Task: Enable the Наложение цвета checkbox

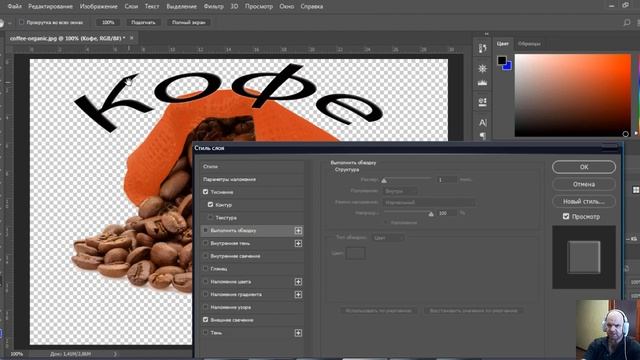Action: (x=206, y=282)
